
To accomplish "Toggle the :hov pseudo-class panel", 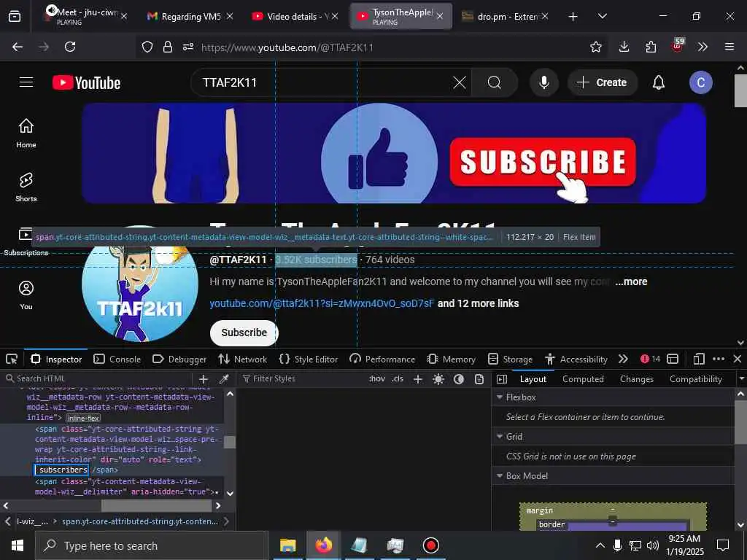I will click(x=377, y=379).
